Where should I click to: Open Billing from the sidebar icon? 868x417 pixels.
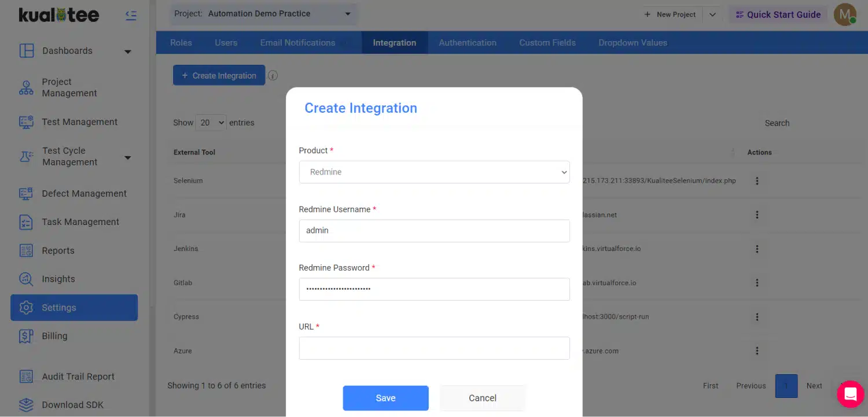[x=27, y=336]
